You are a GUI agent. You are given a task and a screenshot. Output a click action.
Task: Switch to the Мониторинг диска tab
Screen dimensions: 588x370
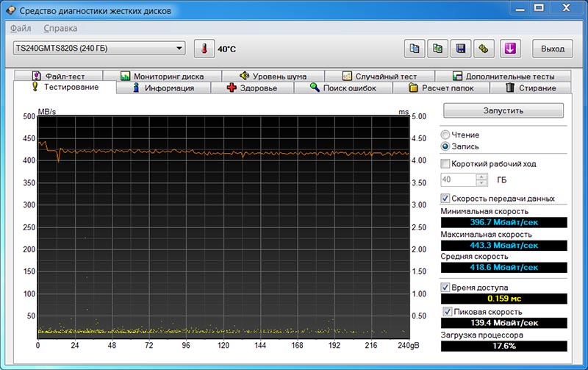(162, 76)
